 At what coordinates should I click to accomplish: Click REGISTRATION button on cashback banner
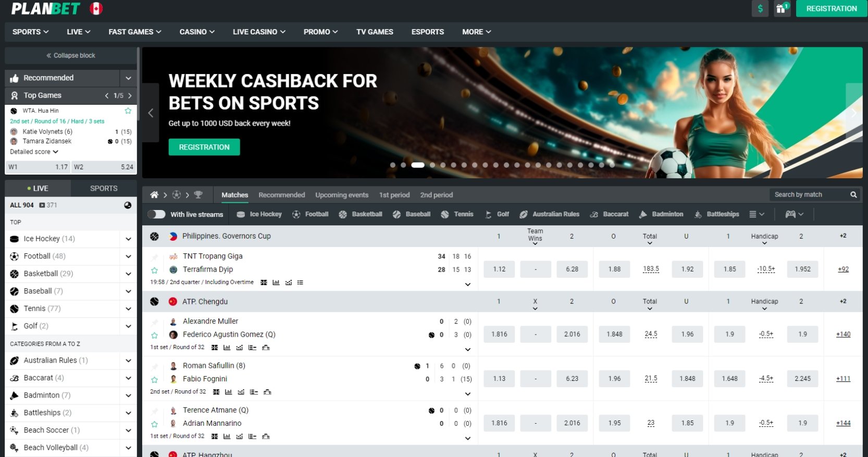[x=204, y=147]
